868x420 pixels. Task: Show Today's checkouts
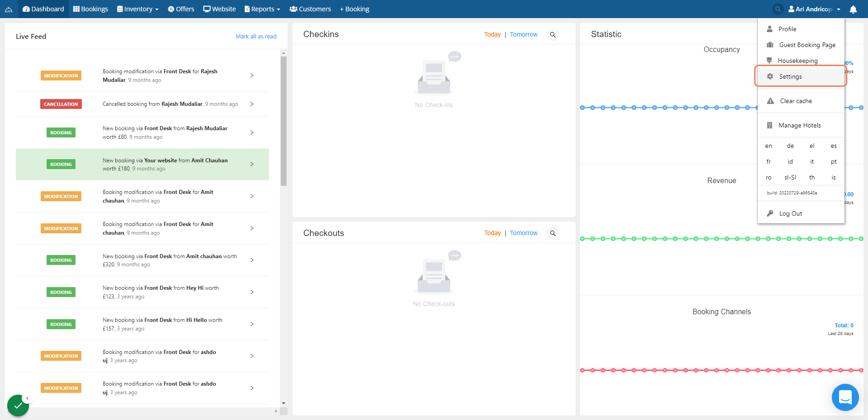[x=492, y=233]
